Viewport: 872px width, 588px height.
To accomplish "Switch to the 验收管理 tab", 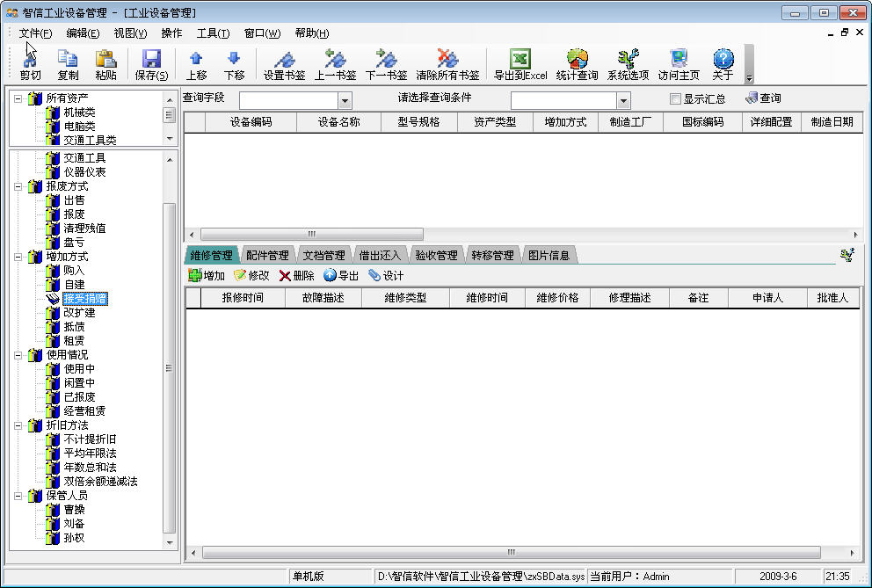I will [x=437, y=256].
